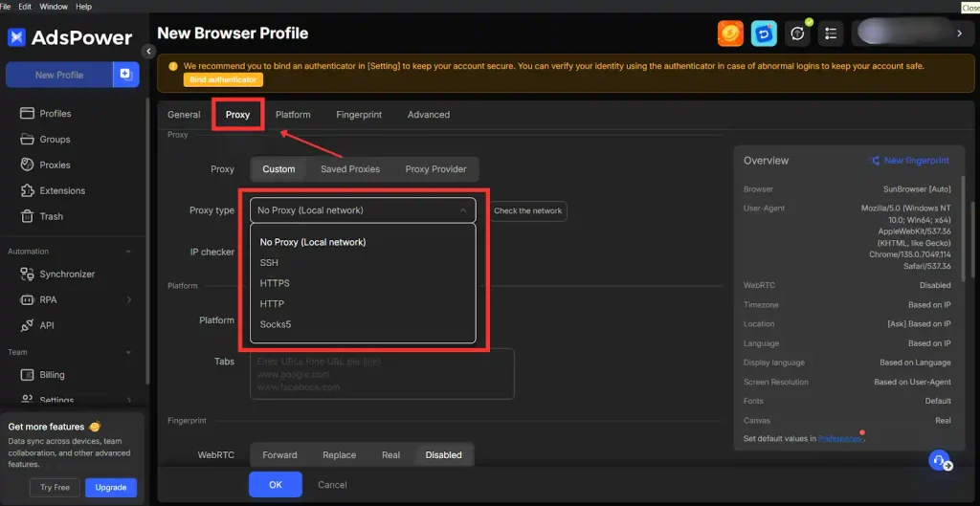The width and height of the screenshot is (980, 506).
Task: Select Saved Proxies mode
Action: [x=350, y=169]
